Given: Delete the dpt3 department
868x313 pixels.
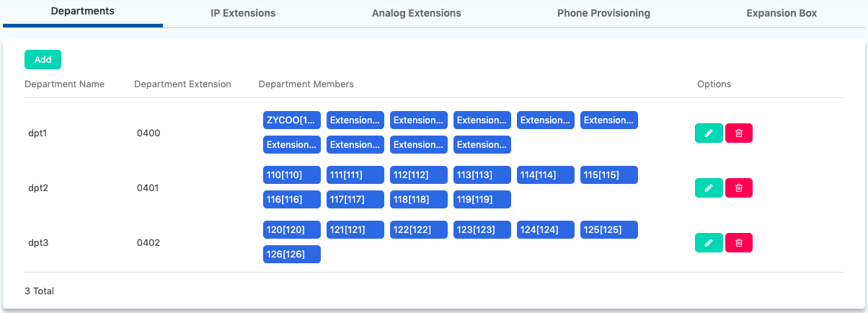Looking at the screenshot, I should point(738,243).
